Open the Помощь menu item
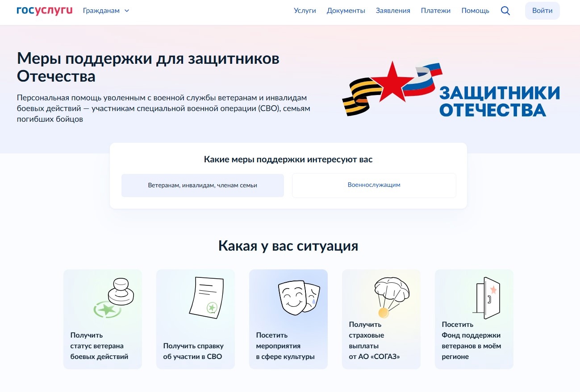The height and width of the screenshot is (392, 580). [x=476, y=11]
